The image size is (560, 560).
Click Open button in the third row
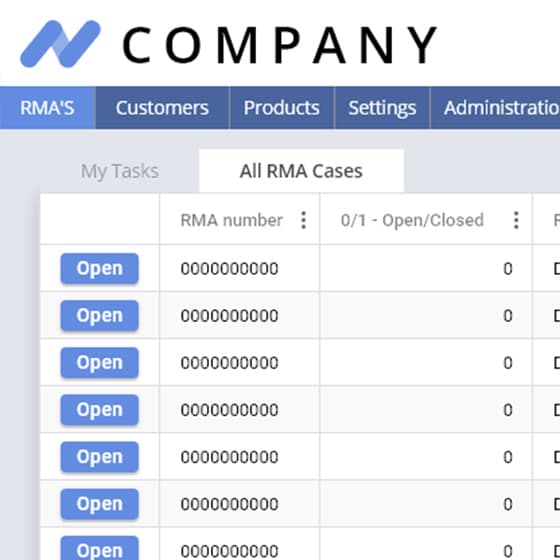[x=100, y=363]
